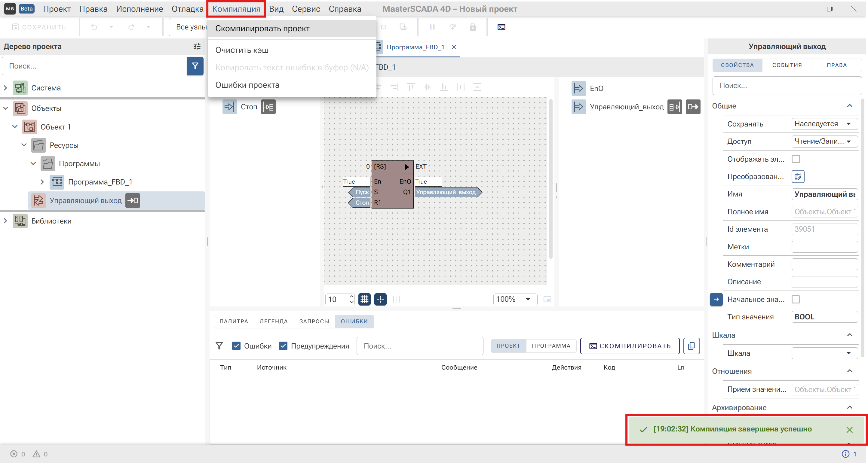Open the Преобразование editor icon

[798, 176]
